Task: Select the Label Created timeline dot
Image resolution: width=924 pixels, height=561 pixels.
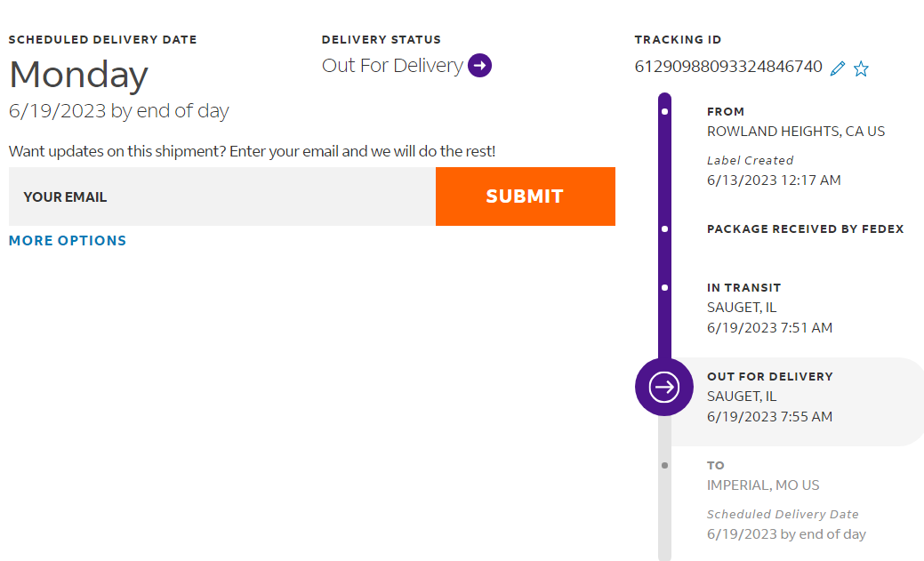Action: coord(665,112)
